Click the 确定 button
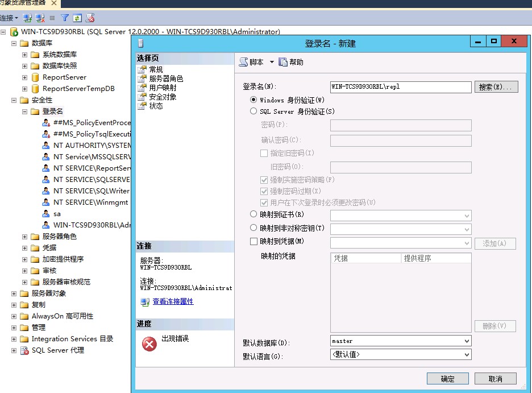The width and height of the screenshot is (532, 393). [x=447, y=379]
